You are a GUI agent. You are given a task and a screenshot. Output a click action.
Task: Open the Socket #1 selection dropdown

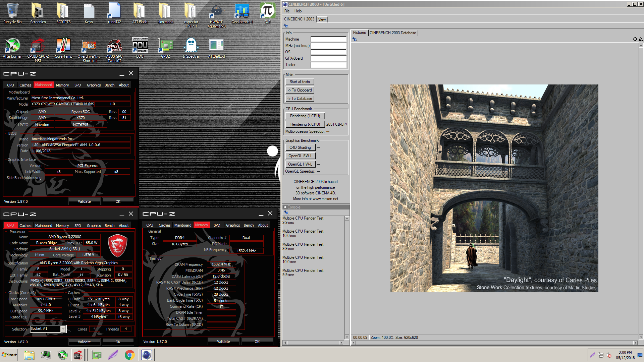(63, 329)
